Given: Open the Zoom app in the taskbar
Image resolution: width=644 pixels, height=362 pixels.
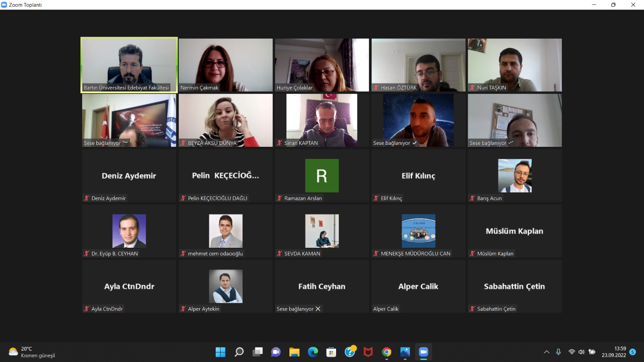Looking at the screenshot, I should click(423, 352).
